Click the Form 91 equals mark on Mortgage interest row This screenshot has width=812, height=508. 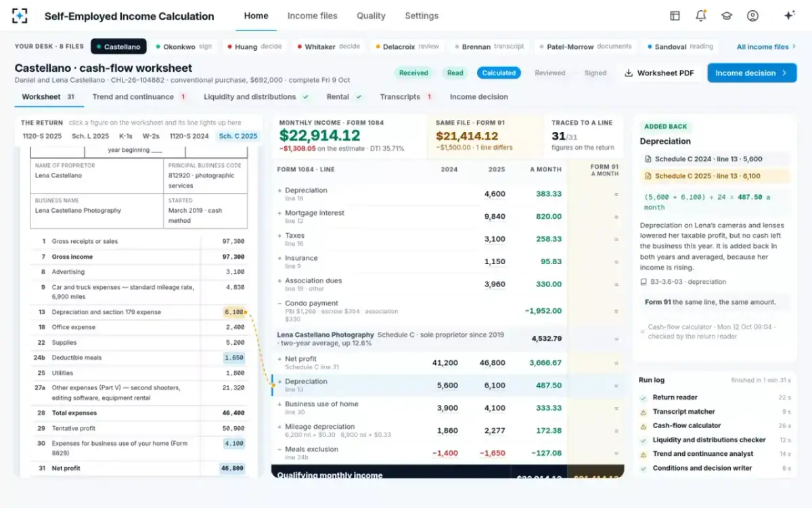(x=616, y=217)
